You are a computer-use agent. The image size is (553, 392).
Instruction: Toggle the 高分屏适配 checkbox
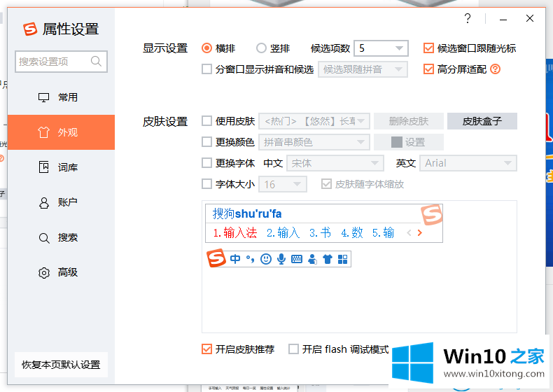click(428, 69)
